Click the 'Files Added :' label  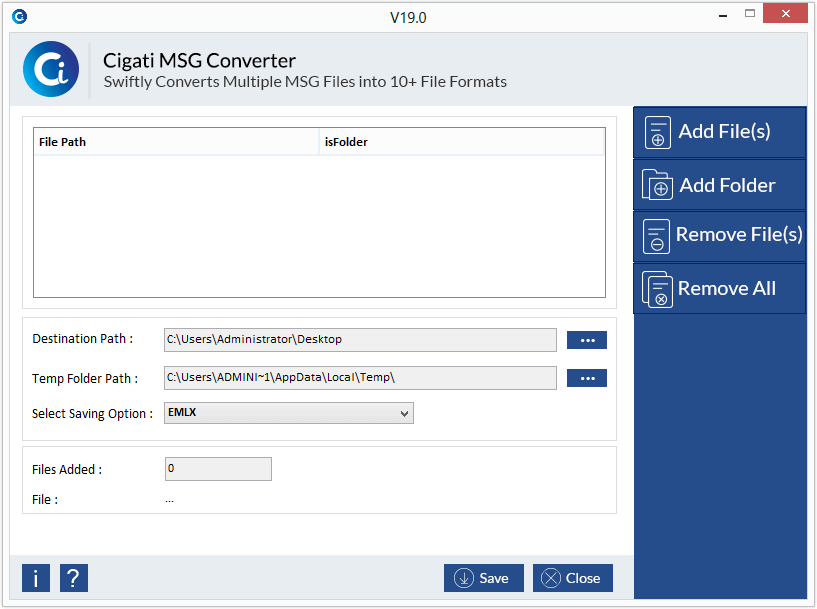(x=67, y=469)
